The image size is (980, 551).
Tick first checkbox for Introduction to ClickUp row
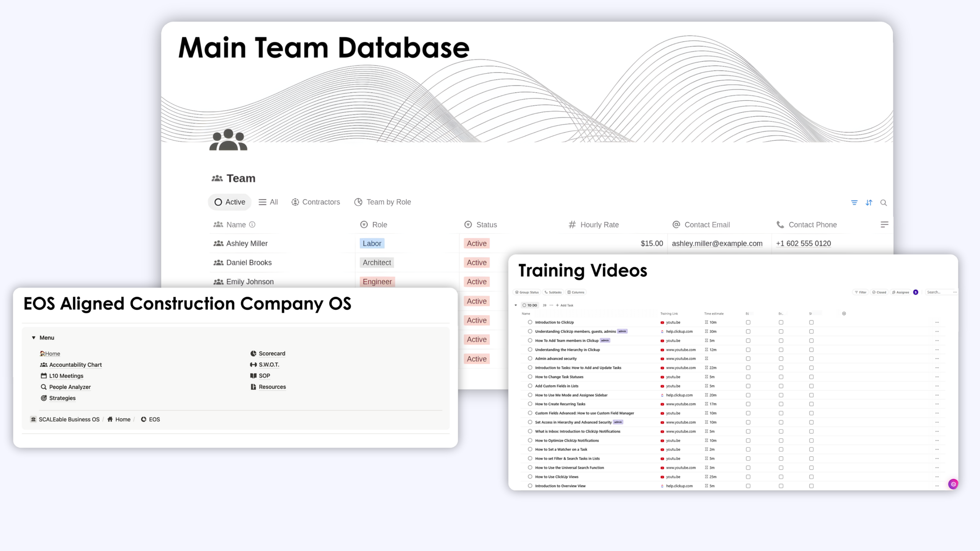[x=748, y=322]
